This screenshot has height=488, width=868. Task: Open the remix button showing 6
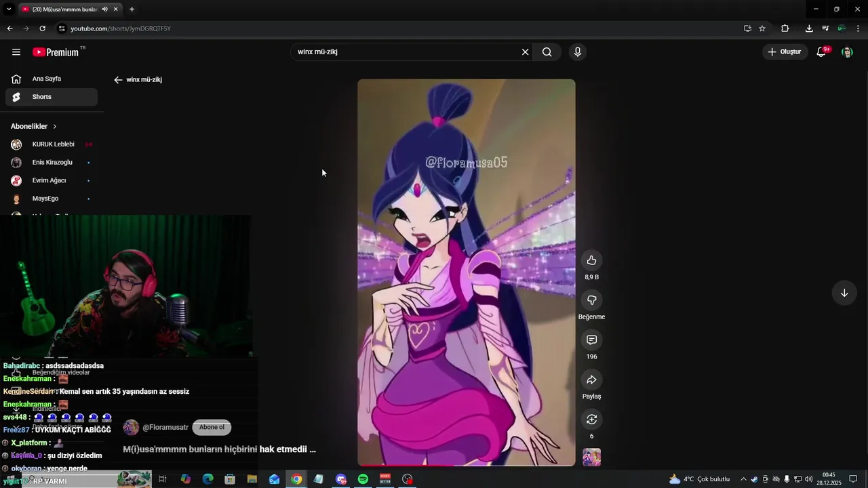pos(591,420)
